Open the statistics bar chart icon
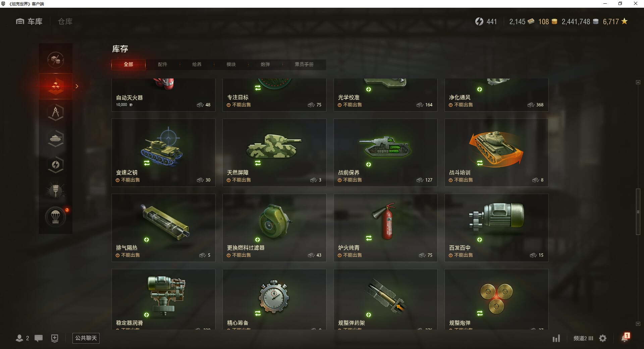Screen dimensions: 644x349 click(x=556, y=338)
